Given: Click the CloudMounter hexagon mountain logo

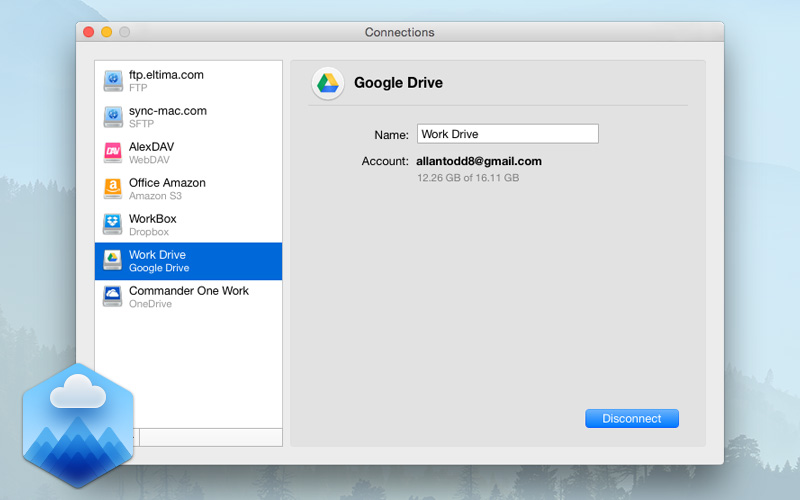Looking at the screenshot, I should [x=78, y=426].
